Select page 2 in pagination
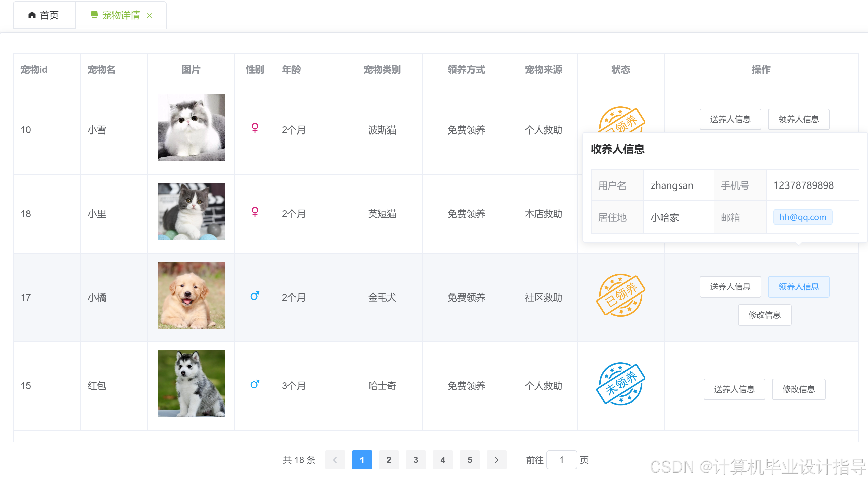Image resolution: width=868 pixels, height=481 pixels. tap(389, 460)
